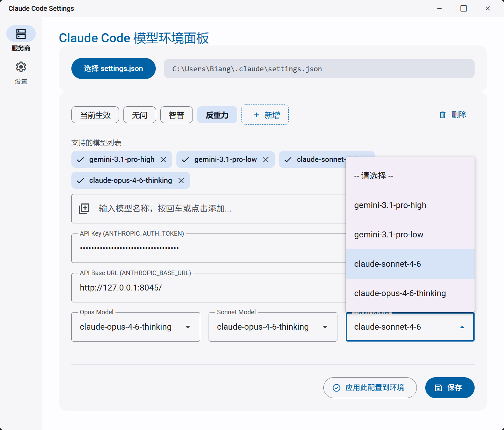Switch to the 无问 profile tab
504x430 pixels.
pyautogui.click(x=140, y=115)
